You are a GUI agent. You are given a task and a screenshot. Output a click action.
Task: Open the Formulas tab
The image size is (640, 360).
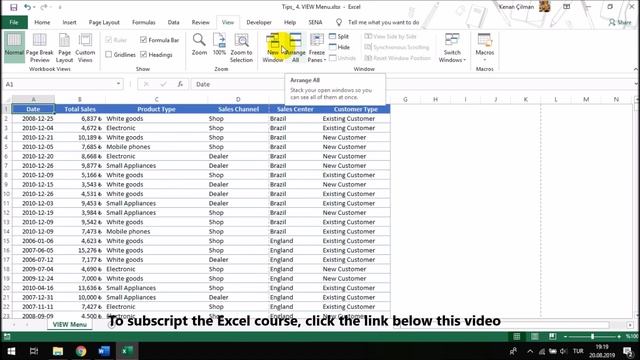click(x=144, y=22)
